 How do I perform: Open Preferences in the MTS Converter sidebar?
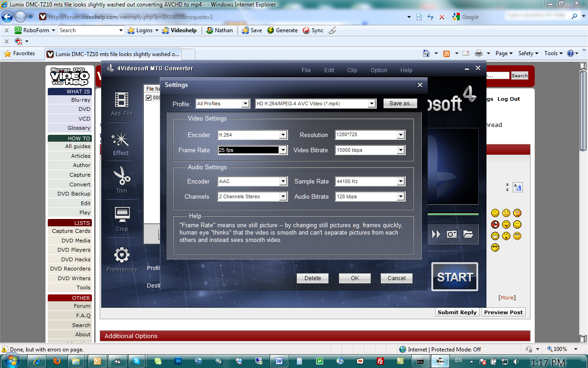coord(122,259)
